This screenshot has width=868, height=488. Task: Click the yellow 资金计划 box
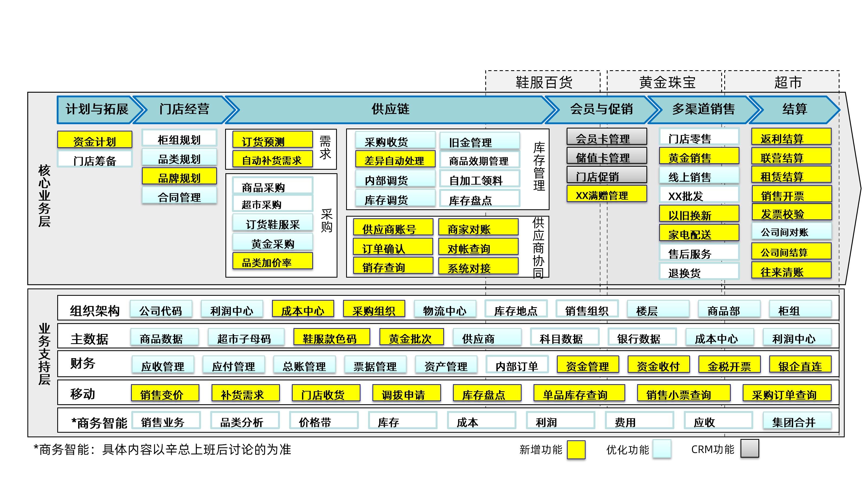coord(94,140)
